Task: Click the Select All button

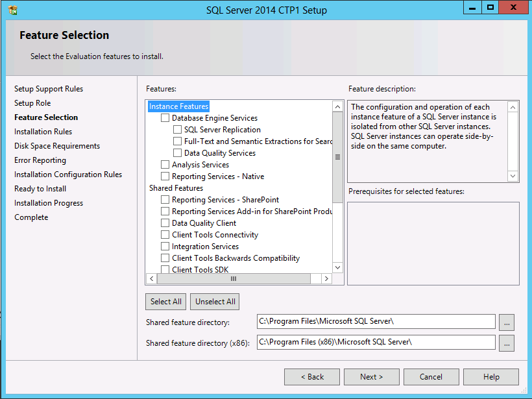Action: [166, 302]
